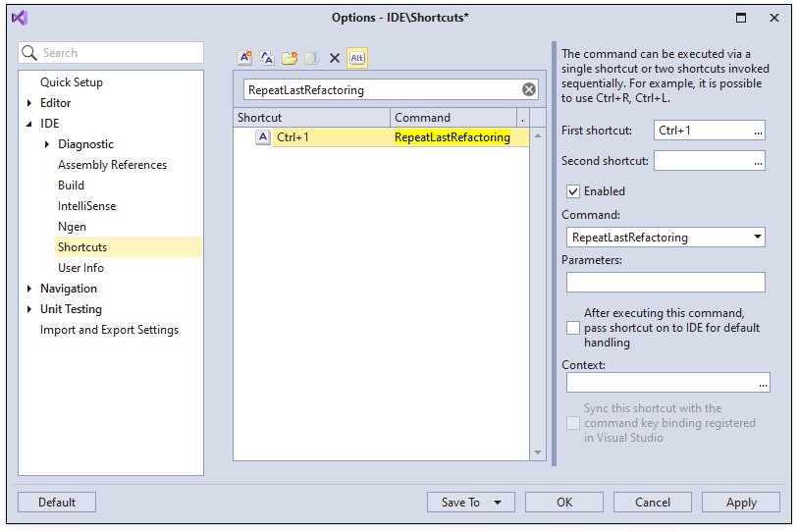This screenshot has width=798, height=532.
Task: Click the Parameters text field
Action: (665, 283)
